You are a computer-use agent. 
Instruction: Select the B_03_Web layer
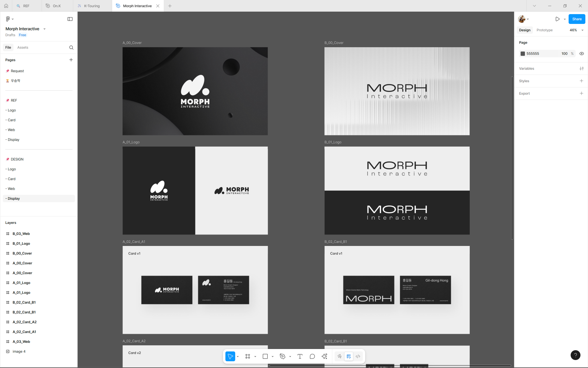(x=21, y=234)
